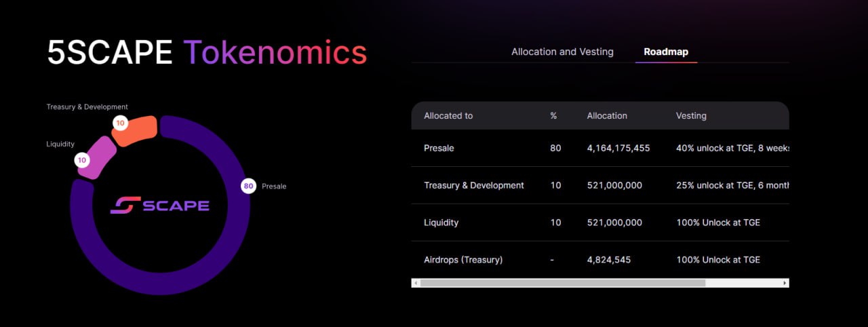The image size is (868, 327).
Task: Click the Vesting column header
Action: [691, 115]
